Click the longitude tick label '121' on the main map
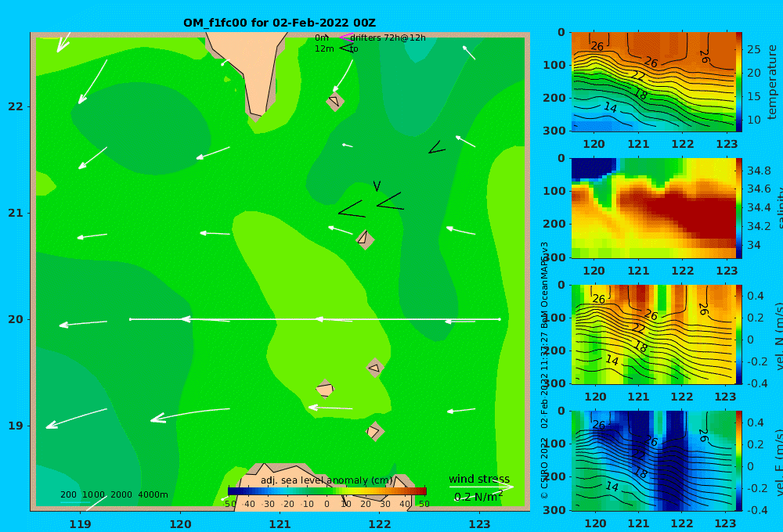 coord(280,524)
